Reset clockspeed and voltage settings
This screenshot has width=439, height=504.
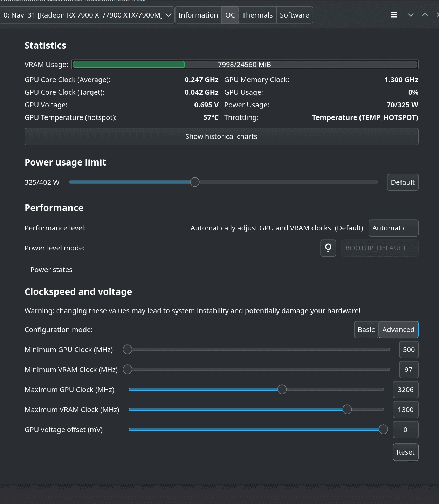pyautogui.click(x=405, y=452)
